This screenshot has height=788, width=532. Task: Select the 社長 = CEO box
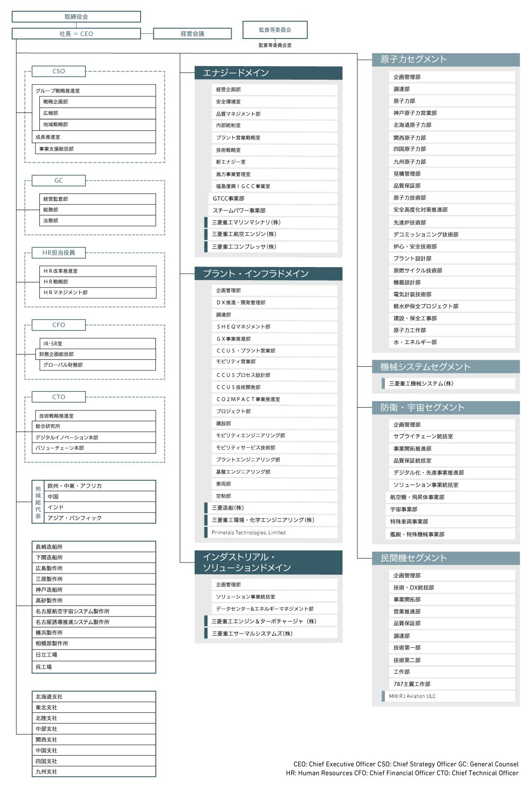point(76,34)
